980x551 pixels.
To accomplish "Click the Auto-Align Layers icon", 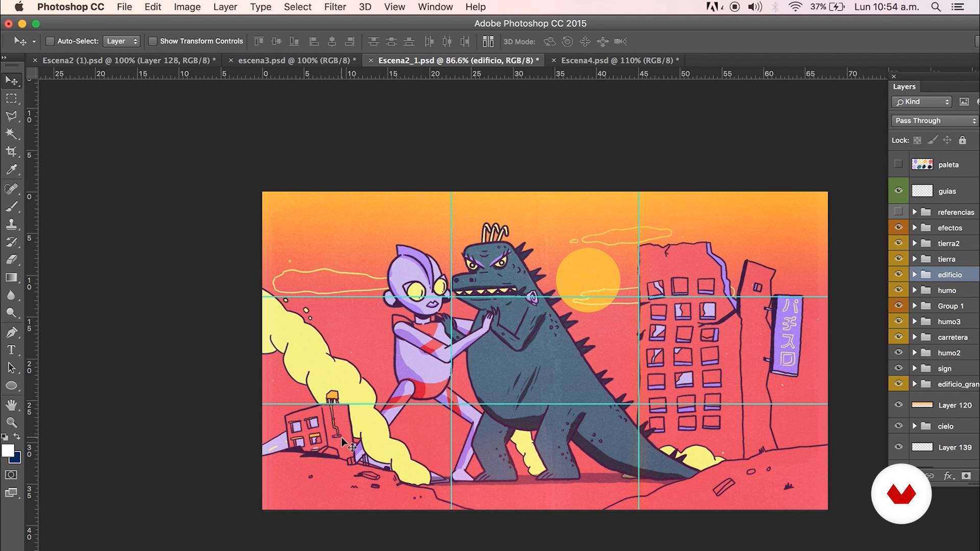I will (x=488, y=41).
